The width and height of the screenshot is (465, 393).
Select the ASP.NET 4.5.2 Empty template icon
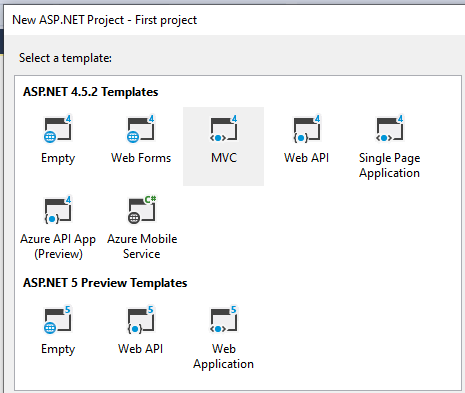tap(58, 129)
